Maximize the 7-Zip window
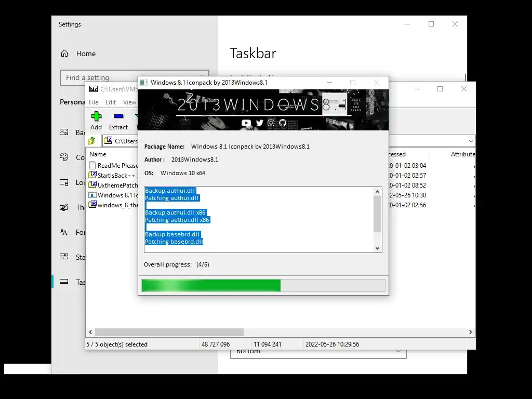The image size is (532, 399). click(440, 89)
